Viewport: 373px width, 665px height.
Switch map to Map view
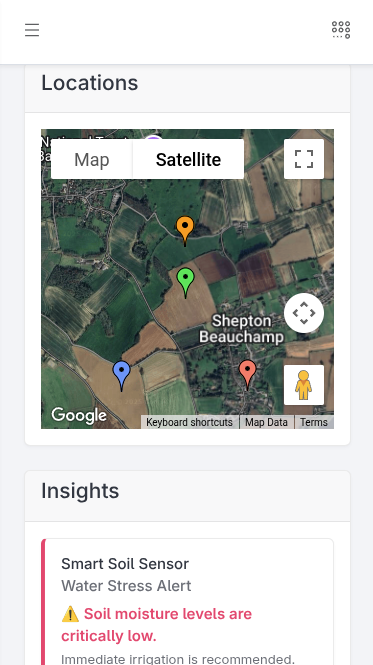pos(92,159)
